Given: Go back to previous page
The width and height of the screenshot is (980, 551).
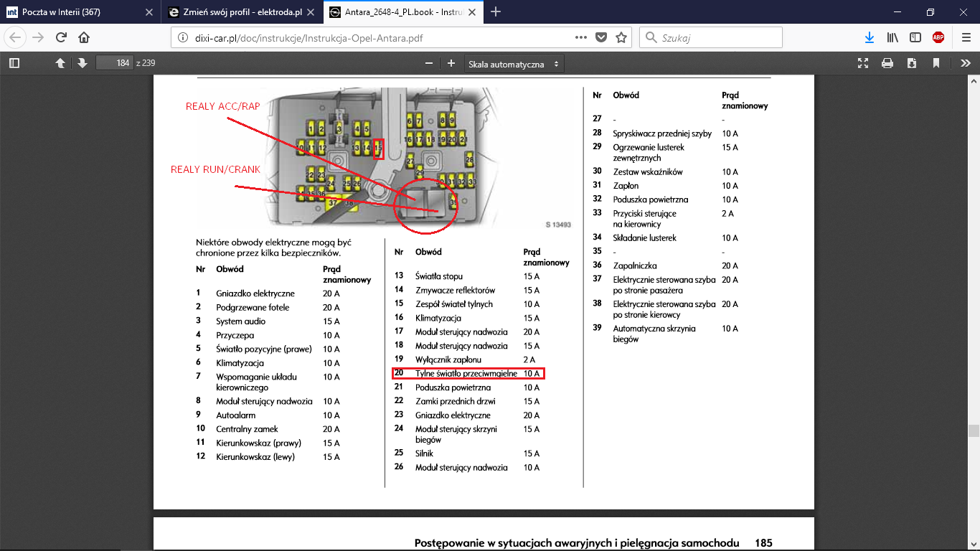Looking at the screenshot, I should point(16,37).
